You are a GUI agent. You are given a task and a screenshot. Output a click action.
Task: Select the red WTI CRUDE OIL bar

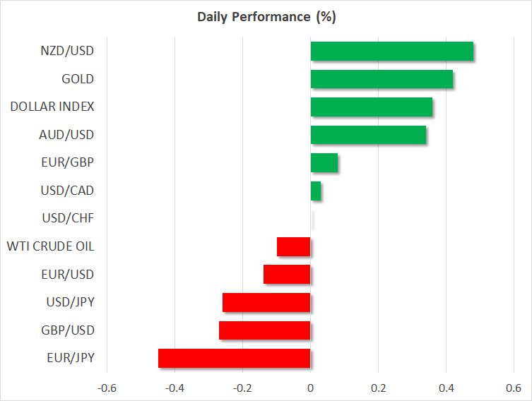coord(294,246)
